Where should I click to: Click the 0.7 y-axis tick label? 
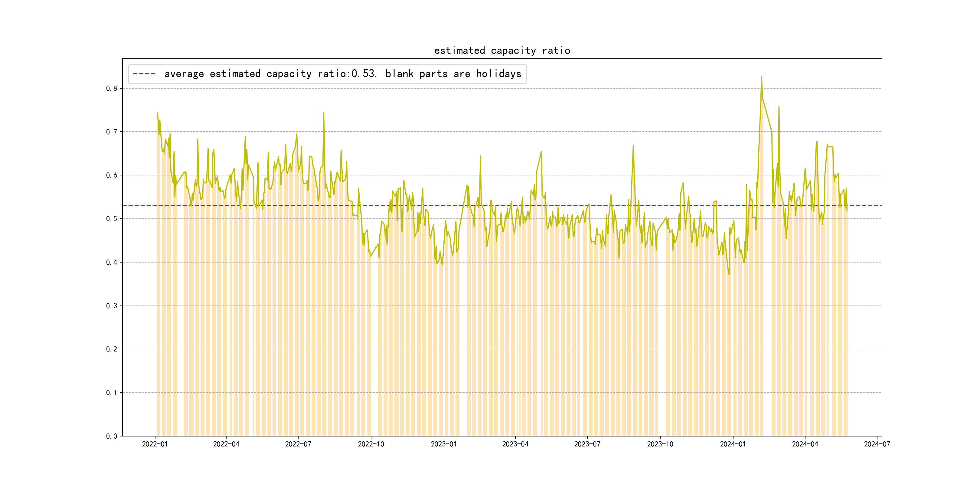112,132
